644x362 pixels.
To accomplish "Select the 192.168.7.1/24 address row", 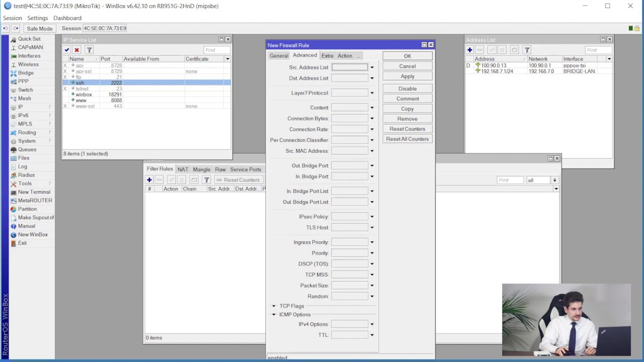I will pyautogui.click(x=538, y=71).
